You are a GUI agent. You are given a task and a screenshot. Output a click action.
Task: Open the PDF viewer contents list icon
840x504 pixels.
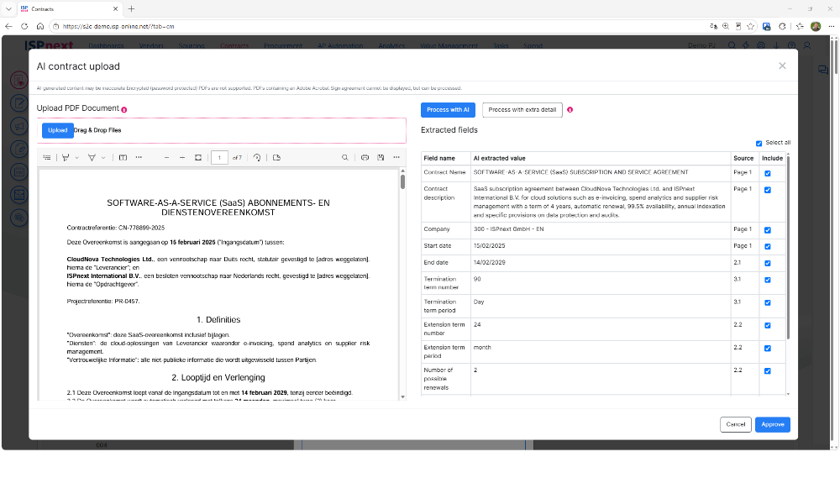pos(47,157)
